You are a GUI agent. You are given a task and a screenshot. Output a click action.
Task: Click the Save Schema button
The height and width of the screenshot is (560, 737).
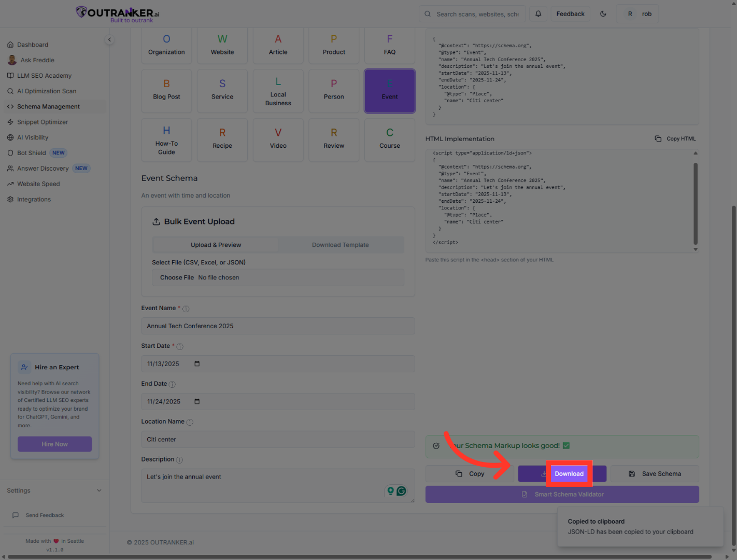(x=655, y=474)
